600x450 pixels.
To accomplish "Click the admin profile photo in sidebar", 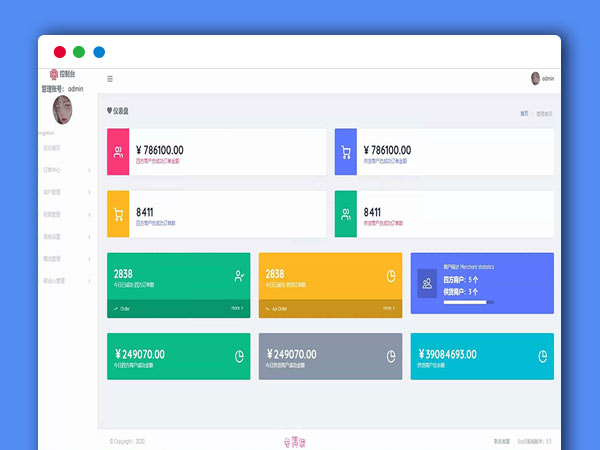I will click(61, 110).
